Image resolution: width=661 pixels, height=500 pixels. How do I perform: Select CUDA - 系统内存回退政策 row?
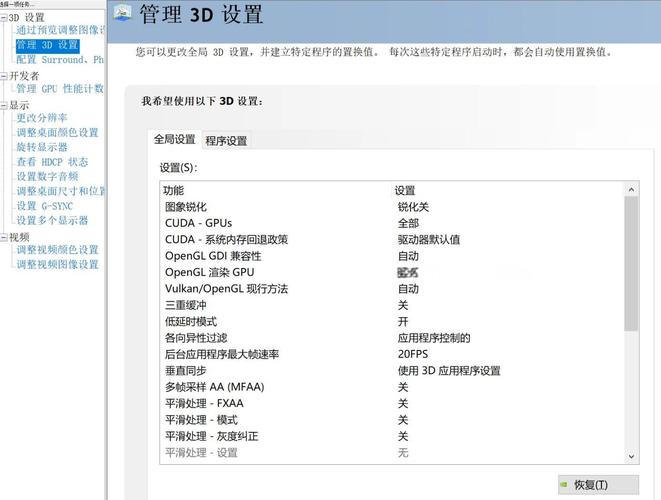392,239
